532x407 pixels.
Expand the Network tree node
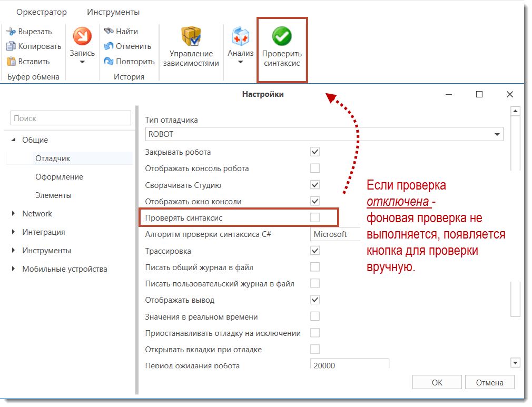(14, 214)
